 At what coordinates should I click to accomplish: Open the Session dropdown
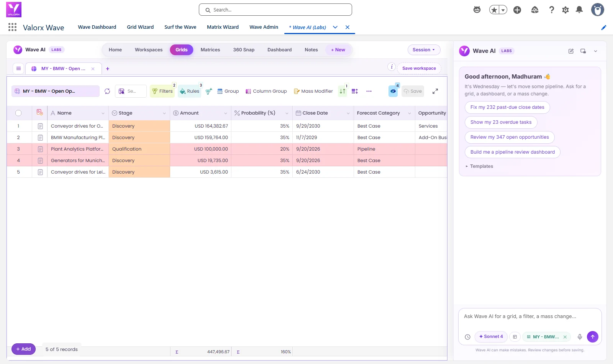(x=424, y=50)
